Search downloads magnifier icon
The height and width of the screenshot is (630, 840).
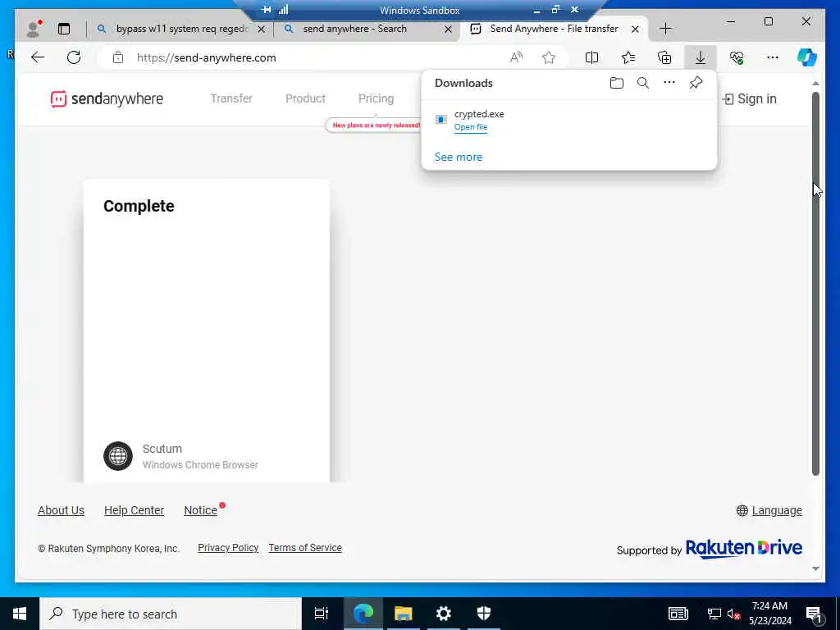643,83
